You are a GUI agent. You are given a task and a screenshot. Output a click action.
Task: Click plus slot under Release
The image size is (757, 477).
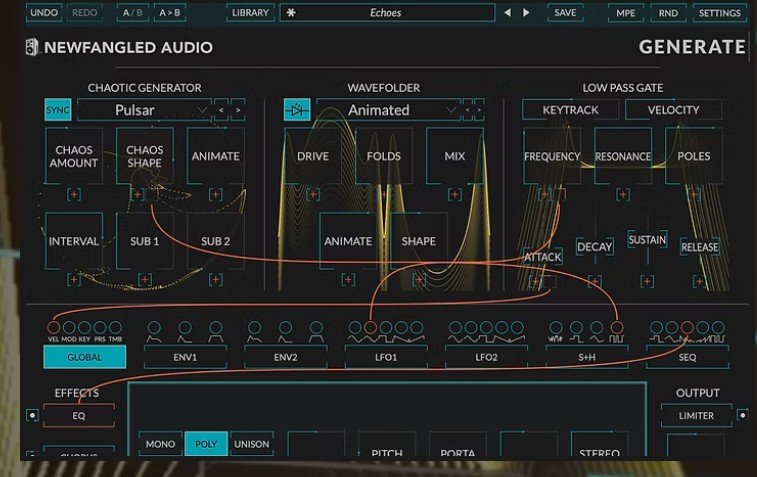[699, 281]
